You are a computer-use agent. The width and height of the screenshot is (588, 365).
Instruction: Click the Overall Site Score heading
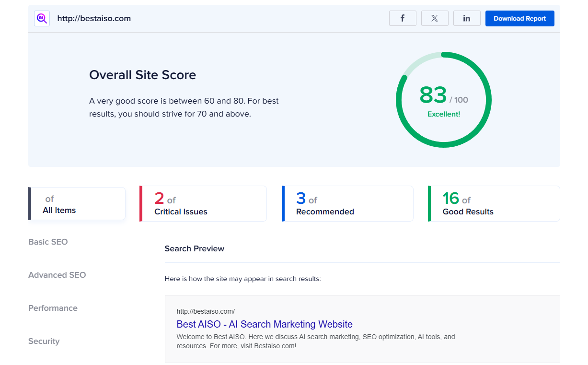[x=142, y=75]
